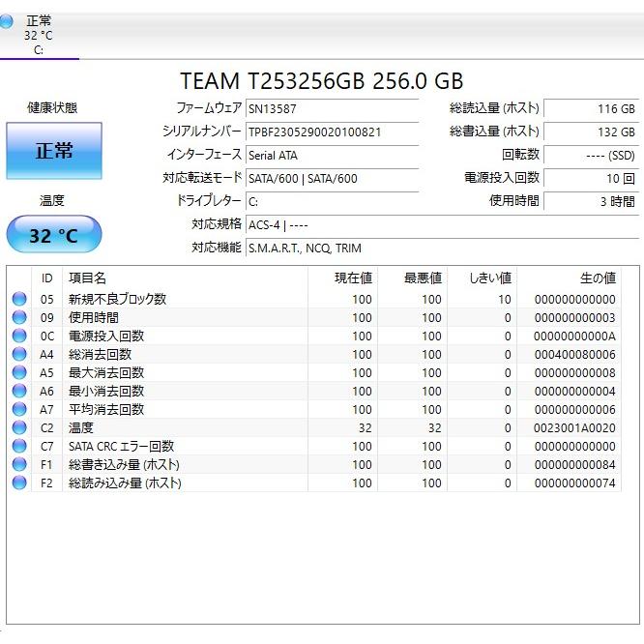This screenshot has height=644, width=644.
Task: Click the 正常 health status button
Action: click(x=54, y=151)
